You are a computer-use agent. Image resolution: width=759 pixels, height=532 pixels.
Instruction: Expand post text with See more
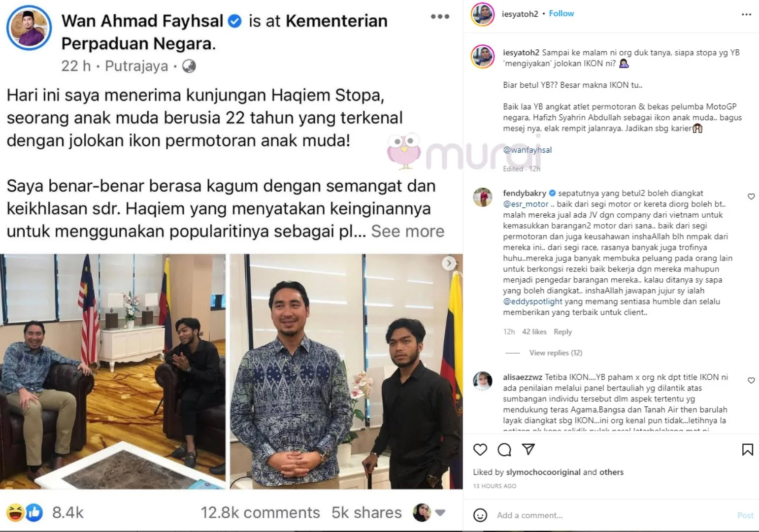pos(407,231)
